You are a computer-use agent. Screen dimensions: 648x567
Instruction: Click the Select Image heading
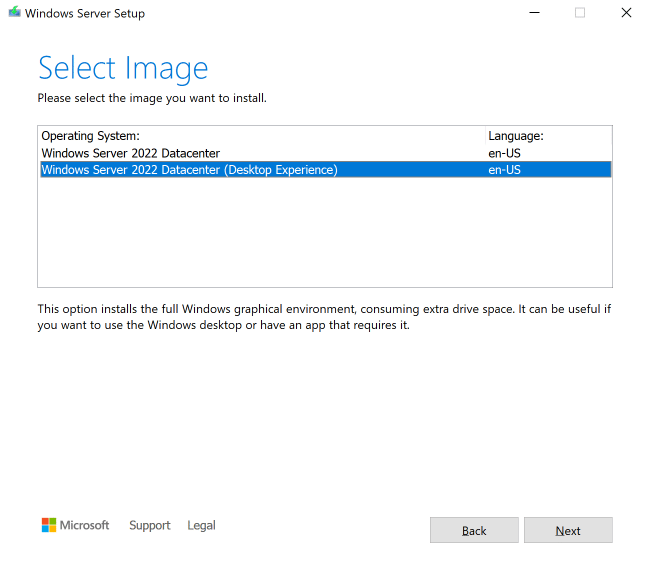pyautogui.click(x=123, y=68)
